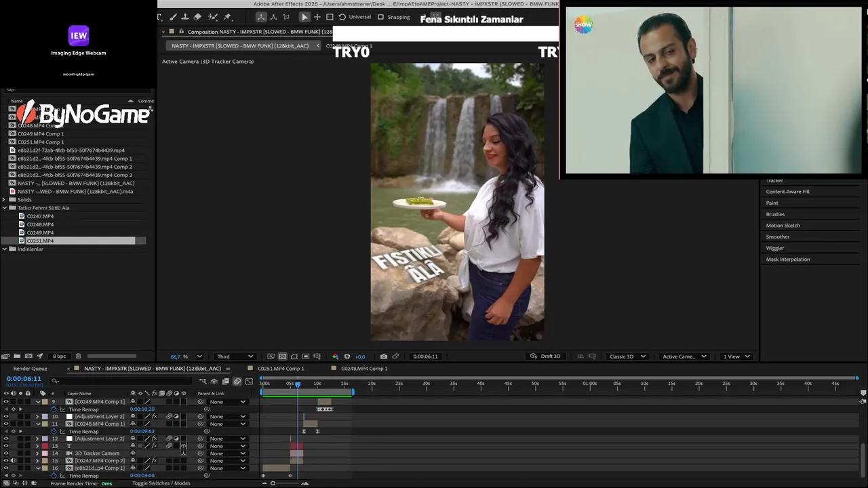Activate the Selection arrow tool

click(x=304, y=17)
